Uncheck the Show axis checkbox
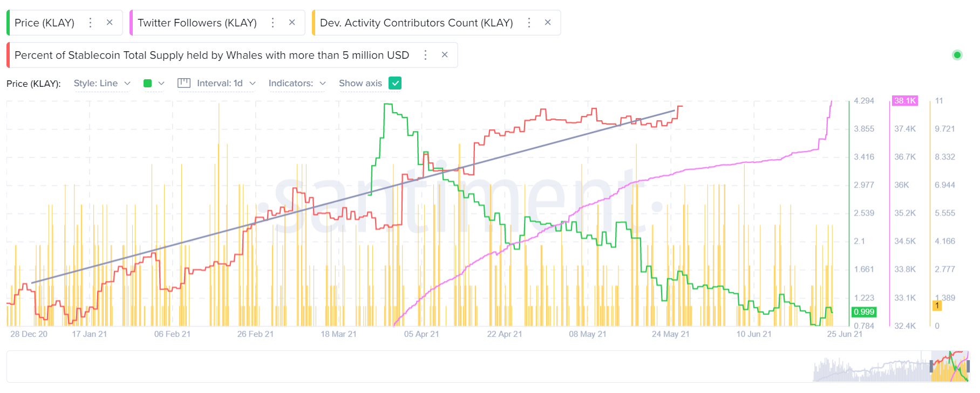 click(x=395, y=83)
